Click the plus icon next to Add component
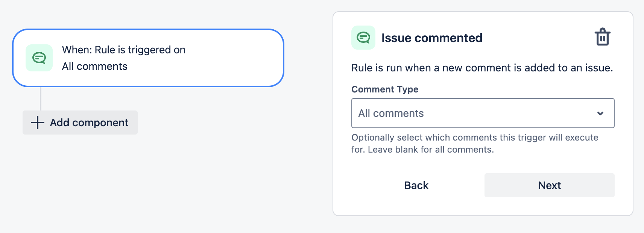This screenshot has width=644, height=233. pyautogui.click(x=37, y=123)
